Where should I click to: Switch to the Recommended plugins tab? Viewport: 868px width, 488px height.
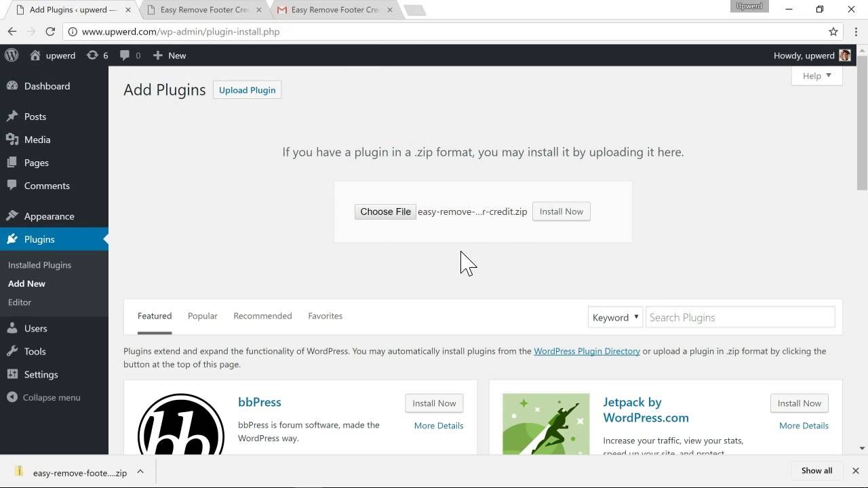[262, 316]
